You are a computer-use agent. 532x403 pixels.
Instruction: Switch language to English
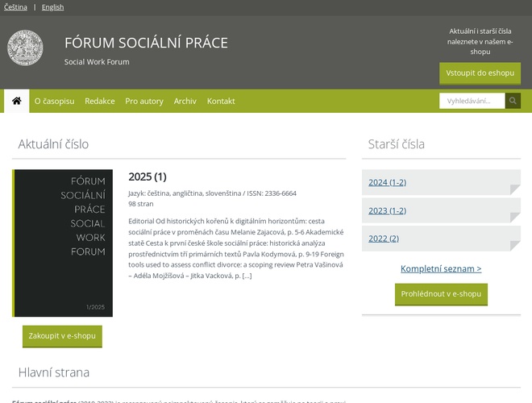click(x=52, y=7)
